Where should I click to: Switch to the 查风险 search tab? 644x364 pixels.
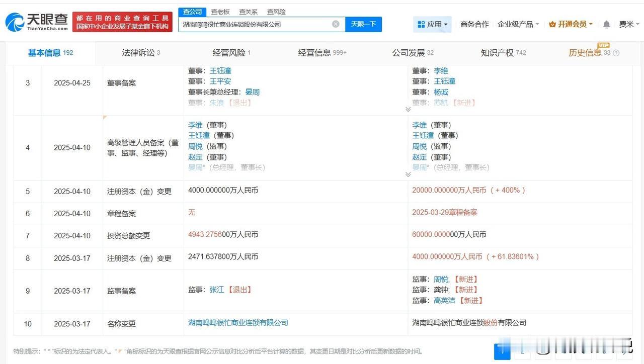tap(276, 12)
